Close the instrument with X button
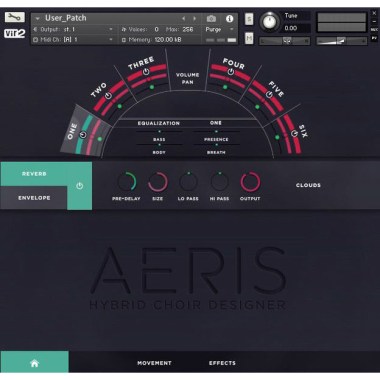The width and height of the screenshot is (380, 380). [x=374, y=13]
